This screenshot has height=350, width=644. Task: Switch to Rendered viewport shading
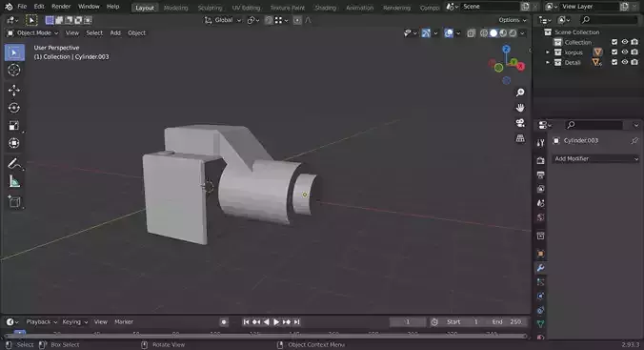click(513, 33)
